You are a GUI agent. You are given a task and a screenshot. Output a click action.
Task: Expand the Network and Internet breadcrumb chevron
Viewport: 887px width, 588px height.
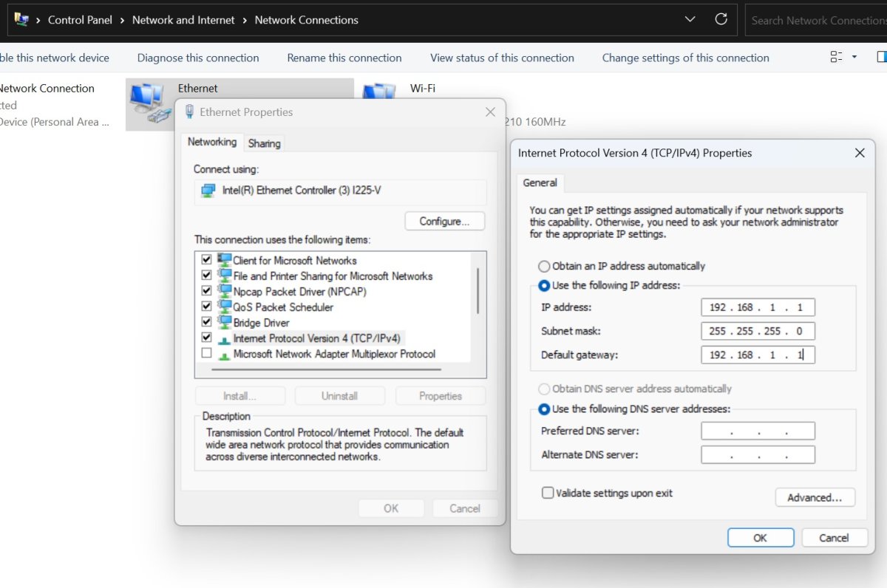(245, 20)
